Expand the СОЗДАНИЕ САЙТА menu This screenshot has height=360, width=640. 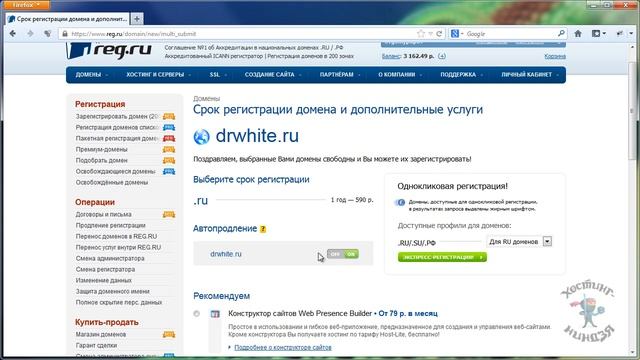pos(273,75)
